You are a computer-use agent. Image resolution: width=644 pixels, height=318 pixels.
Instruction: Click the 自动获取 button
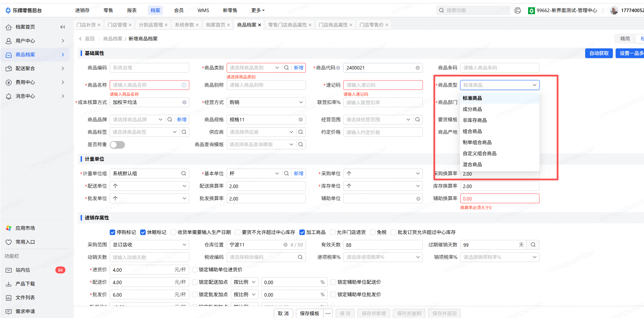pos(599,53)
